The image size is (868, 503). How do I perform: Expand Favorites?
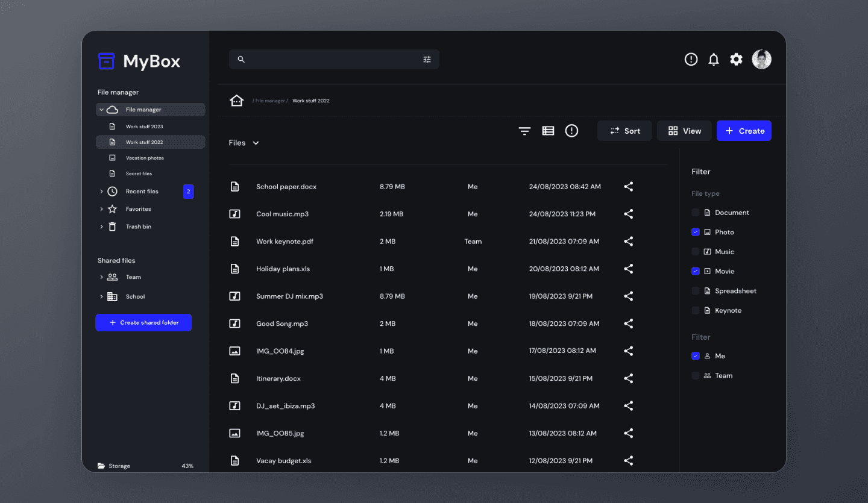(101, 209)
